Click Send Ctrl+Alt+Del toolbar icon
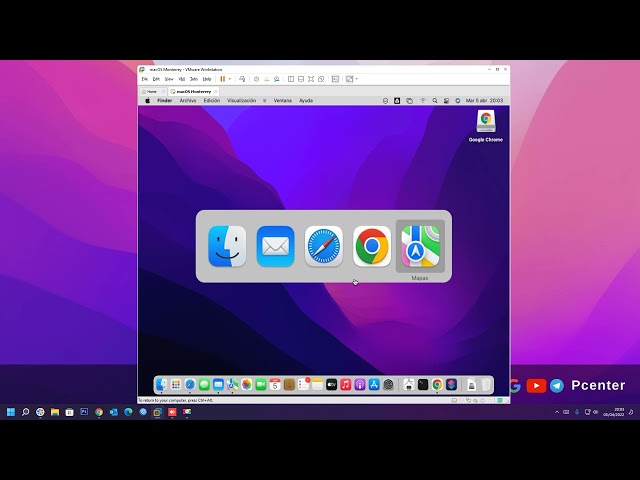The width and height of the screenshot is (640, 480). tap(242, 79)
